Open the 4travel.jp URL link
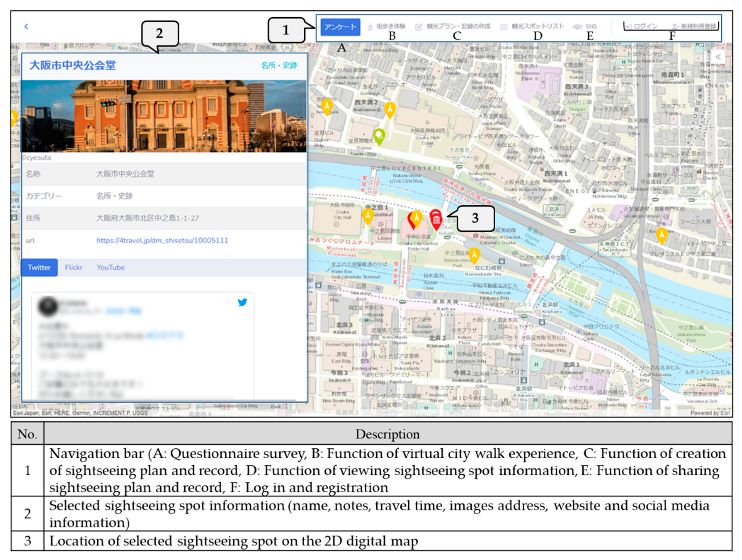This screenshot has width=742, height=560. pyautogui.click(x=162, y=240)
